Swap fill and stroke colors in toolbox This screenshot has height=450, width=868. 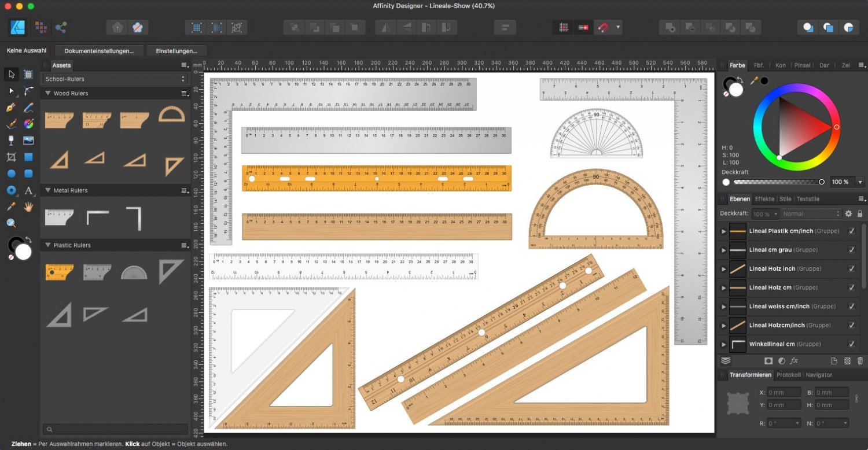(28, 239)
